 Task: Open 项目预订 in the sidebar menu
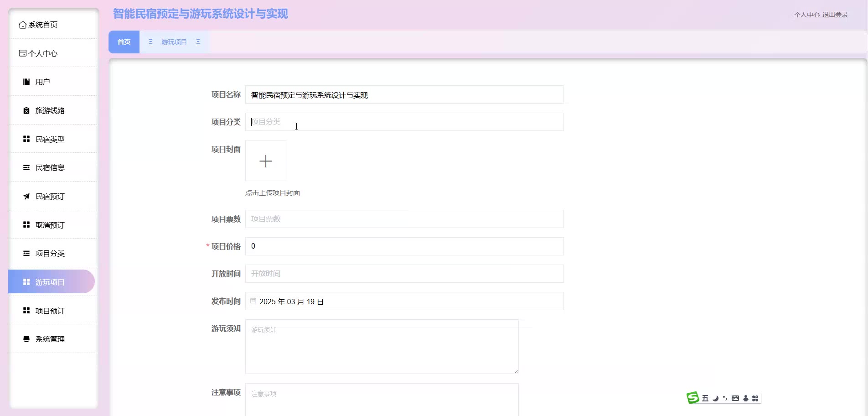(x=54, y=311)
